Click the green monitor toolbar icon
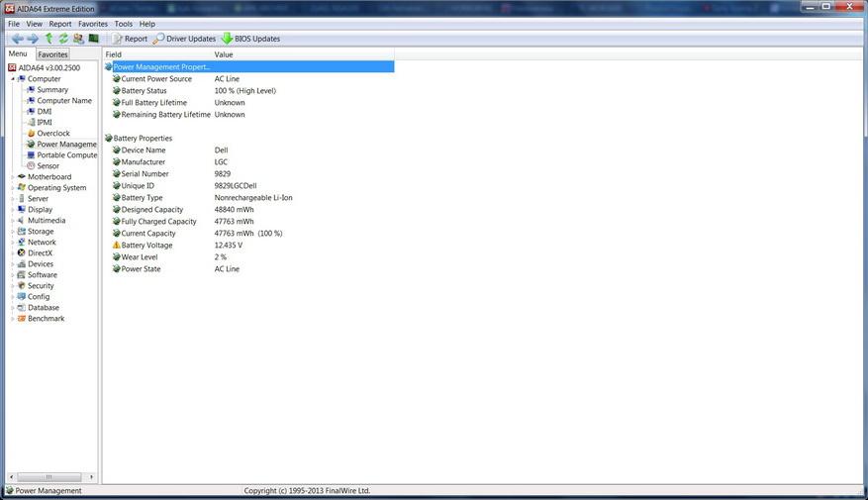 94,39
